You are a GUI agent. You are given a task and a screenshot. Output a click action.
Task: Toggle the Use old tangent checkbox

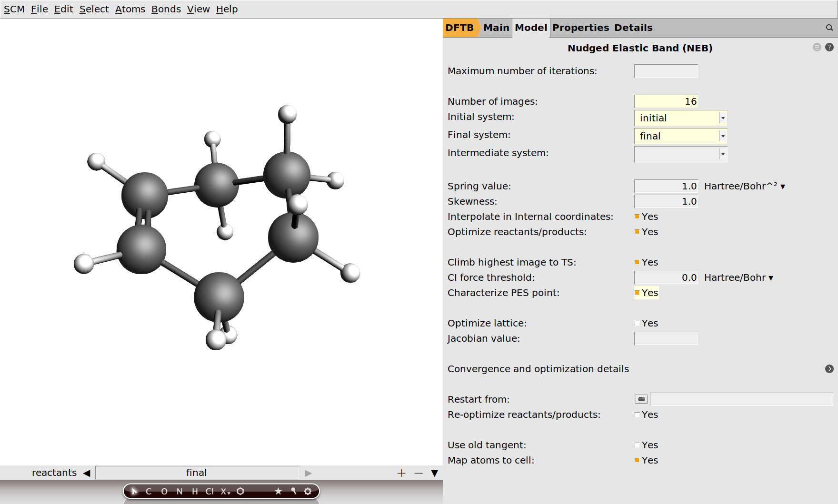(637, 445)
